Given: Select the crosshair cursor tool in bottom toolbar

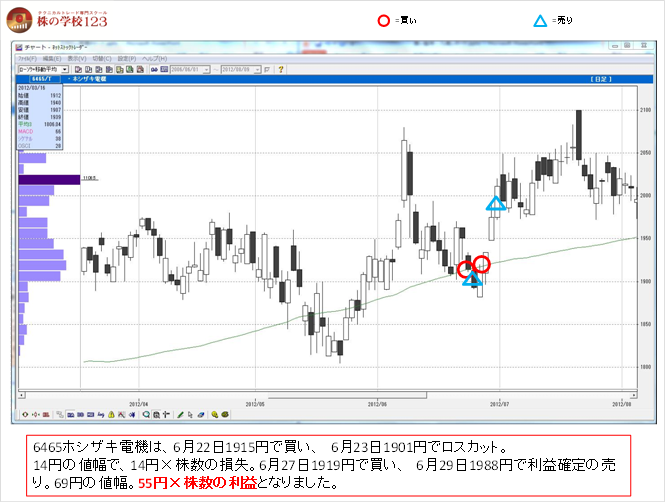Looking at the screenshot, I should pos(166,415).
